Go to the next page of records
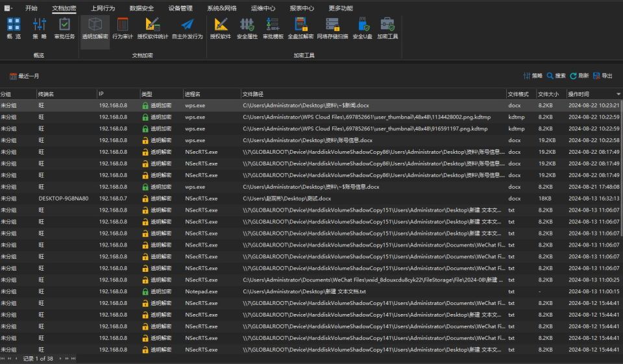 coord(66,358)
